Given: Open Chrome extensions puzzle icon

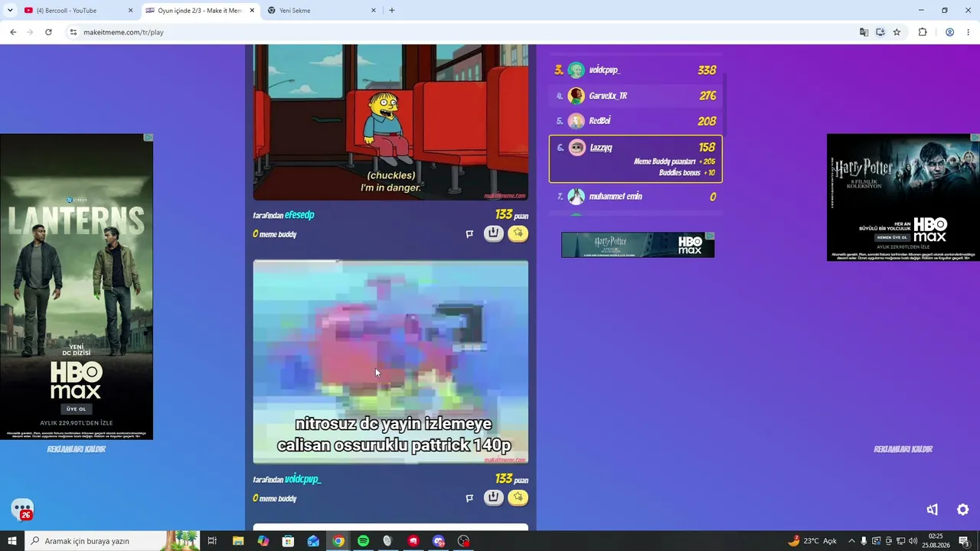Looking at the screenshot, I should pos(923,32).
